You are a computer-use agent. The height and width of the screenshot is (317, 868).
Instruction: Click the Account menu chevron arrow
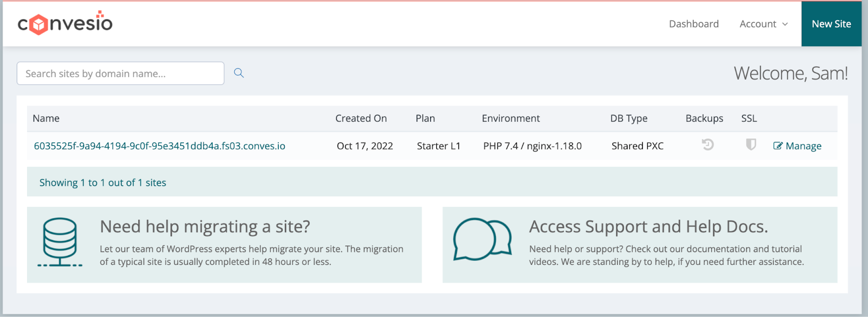785,24
